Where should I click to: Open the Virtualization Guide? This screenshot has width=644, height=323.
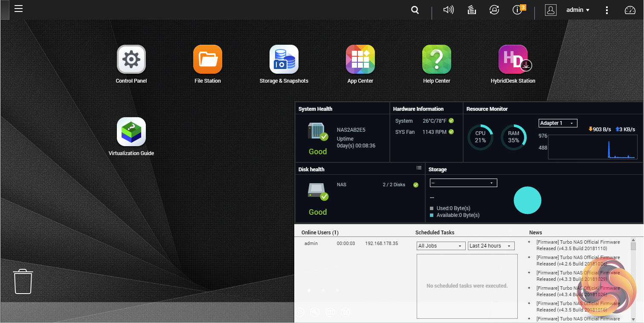131,132
